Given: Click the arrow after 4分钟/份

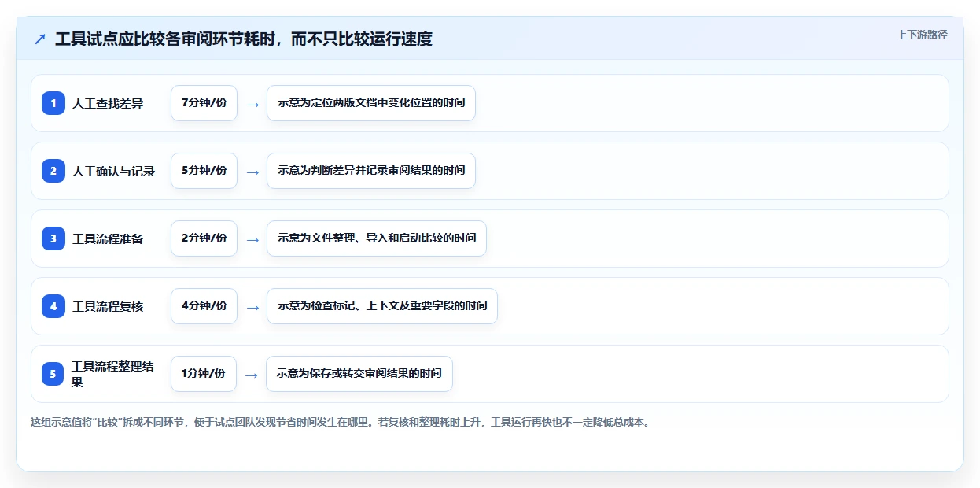Looking at the screenshot, I should coord(252,307).
